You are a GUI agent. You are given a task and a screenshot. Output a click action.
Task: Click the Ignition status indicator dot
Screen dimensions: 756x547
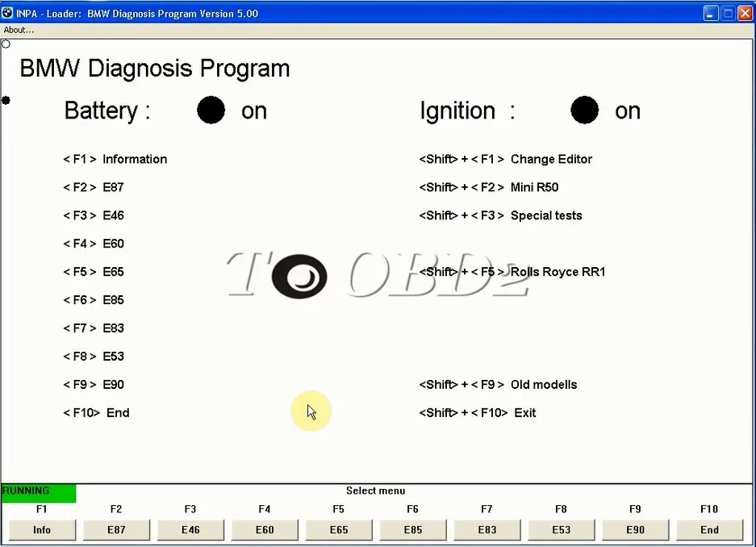click(x=584, y=110)
